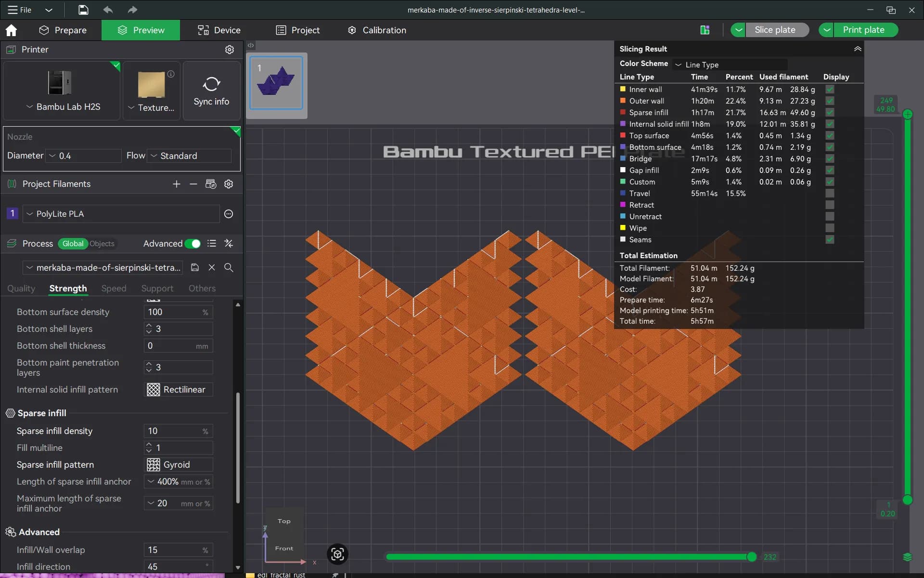Switch to Device tab
The width and height of the screenshot is (924, 578).
click(x=219, y=30)
